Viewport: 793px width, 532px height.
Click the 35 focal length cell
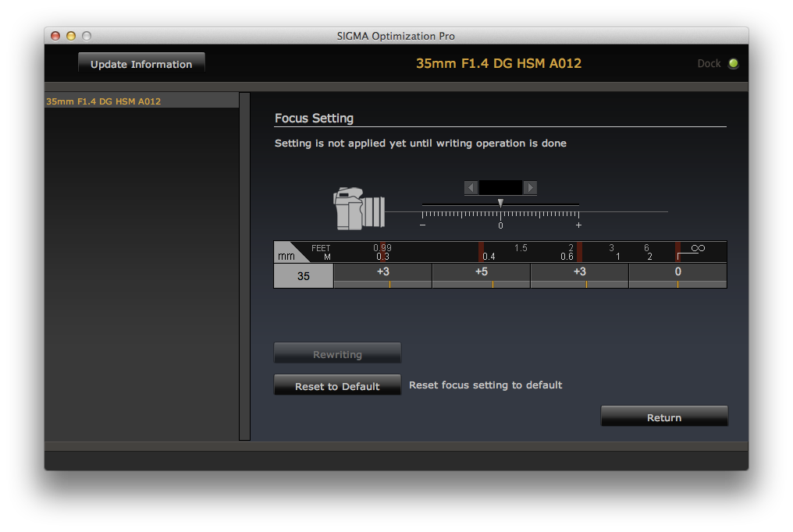304,276
